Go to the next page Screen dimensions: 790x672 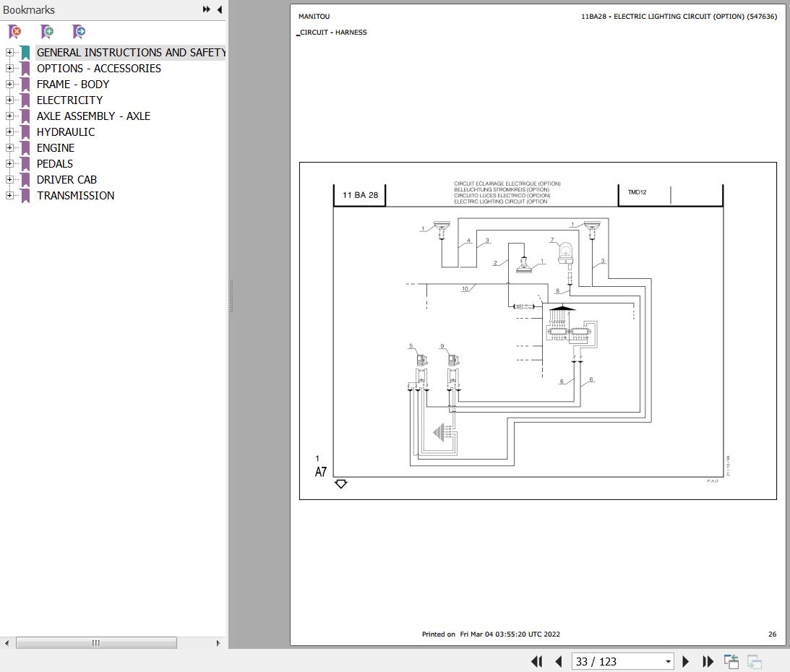(685, 661)
